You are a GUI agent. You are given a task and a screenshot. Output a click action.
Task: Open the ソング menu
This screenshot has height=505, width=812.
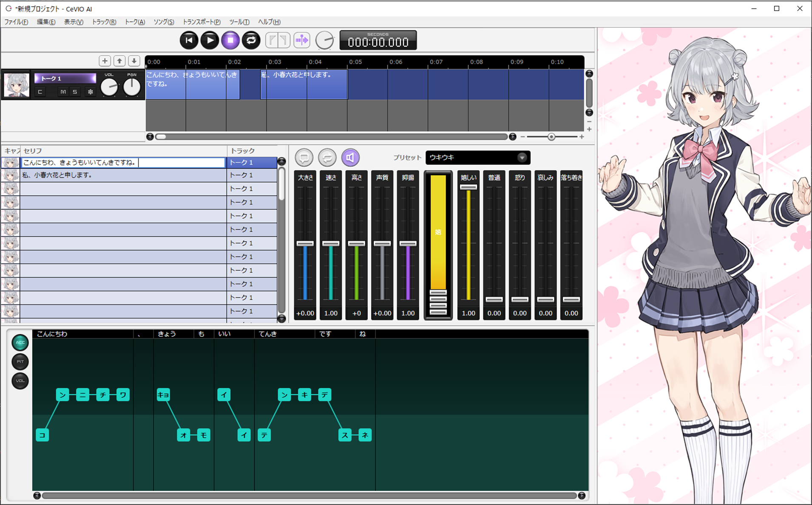coord(164,22)
